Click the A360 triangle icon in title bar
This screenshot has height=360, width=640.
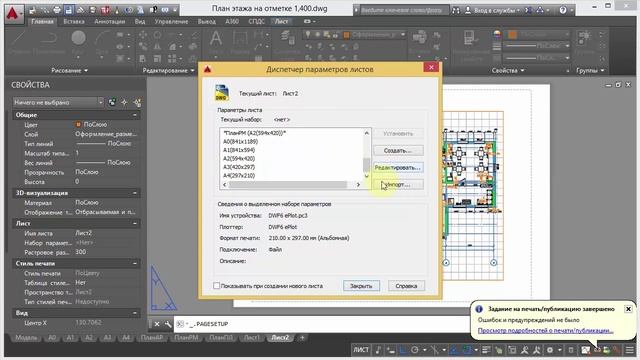[540, 10]
